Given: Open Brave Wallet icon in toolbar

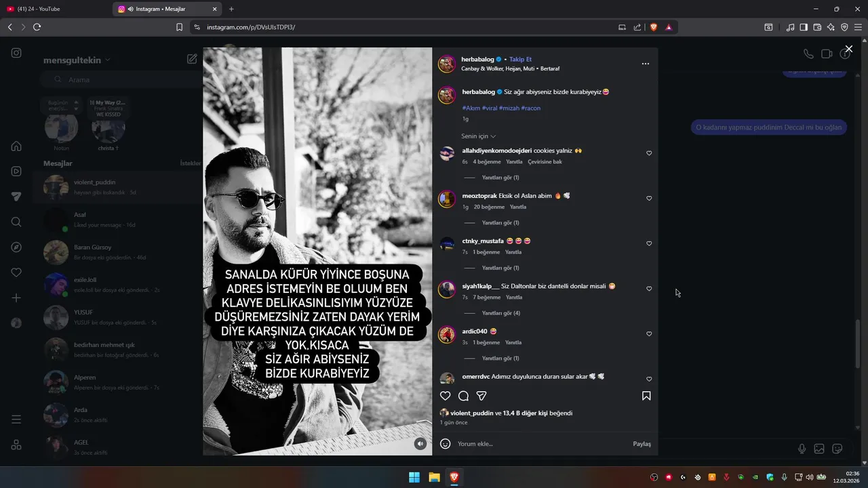Looking at the screenshot, I should [817, 27].
